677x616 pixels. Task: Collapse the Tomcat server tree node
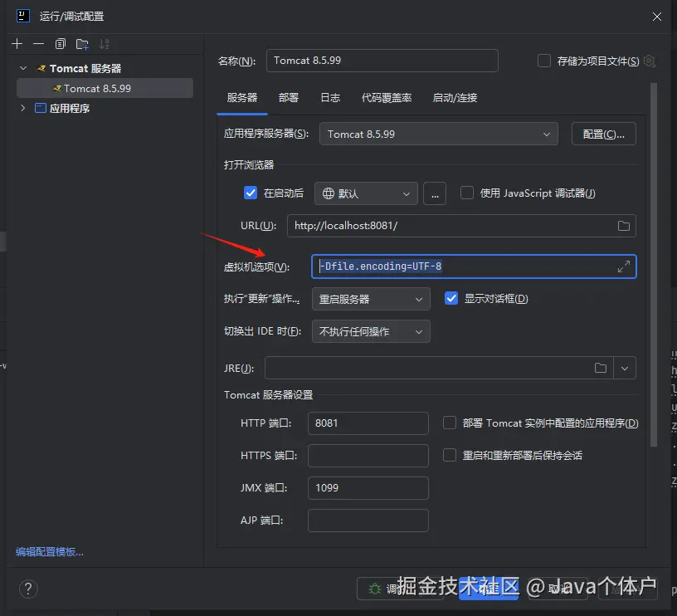pos(23,68)
